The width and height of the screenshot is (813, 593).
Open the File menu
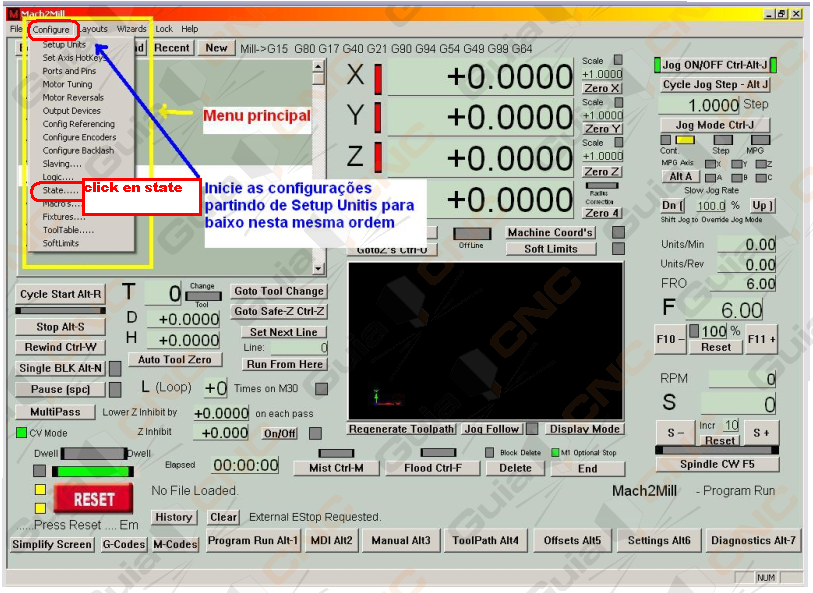[x=16, y=29]
